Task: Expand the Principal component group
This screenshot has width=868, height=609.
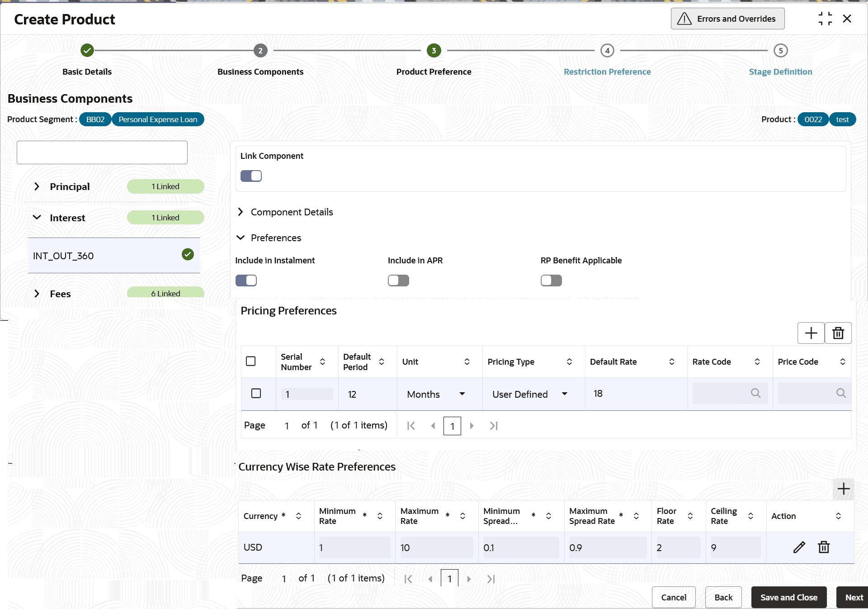Action: (37, 186)
